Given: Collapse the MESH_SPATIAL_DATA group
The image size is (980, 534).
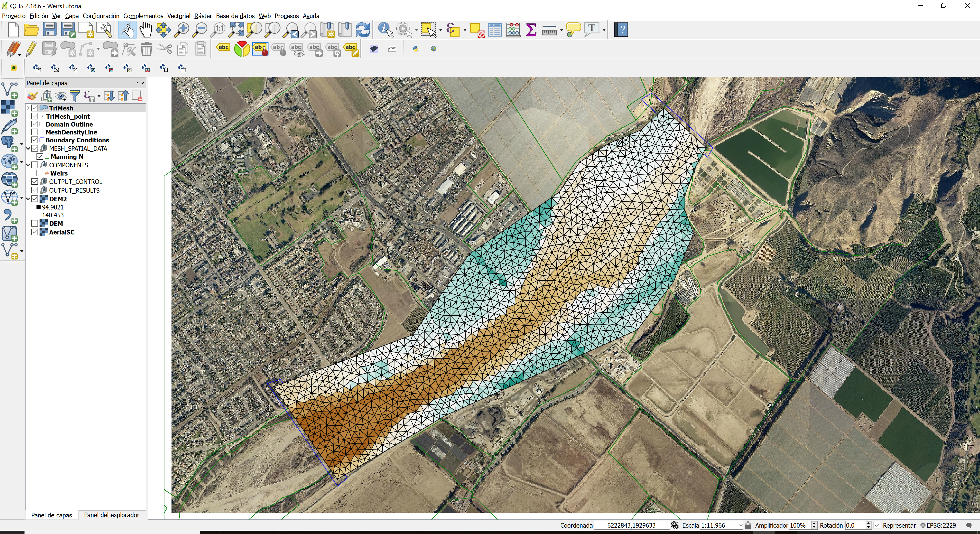Looking at the screenshot, I should [28, 149].
